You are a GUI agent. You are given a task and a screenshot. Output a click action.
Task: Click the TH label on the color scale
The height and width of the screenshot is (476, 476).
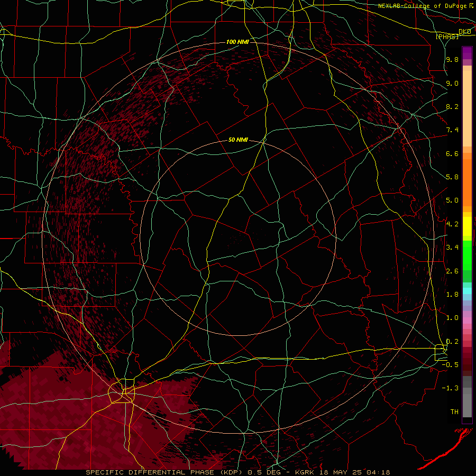454,412
